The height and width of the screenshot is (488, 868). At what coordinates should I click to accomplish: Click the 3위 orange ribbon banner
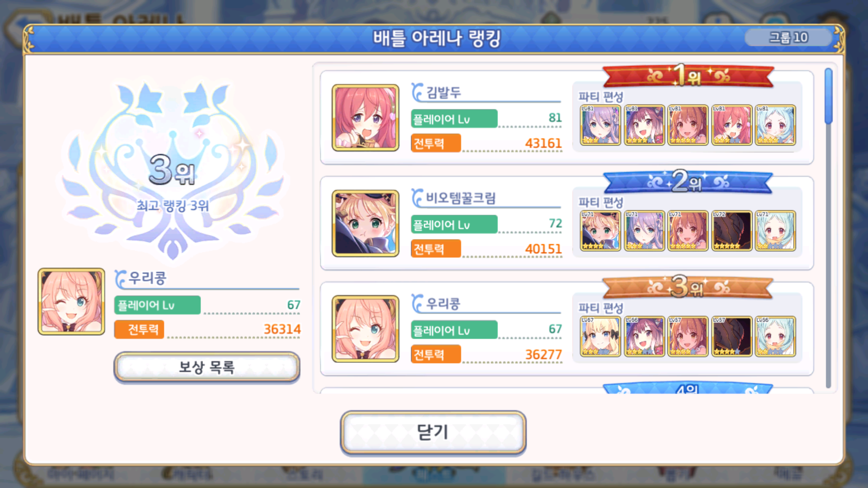(x=688, y=287)
